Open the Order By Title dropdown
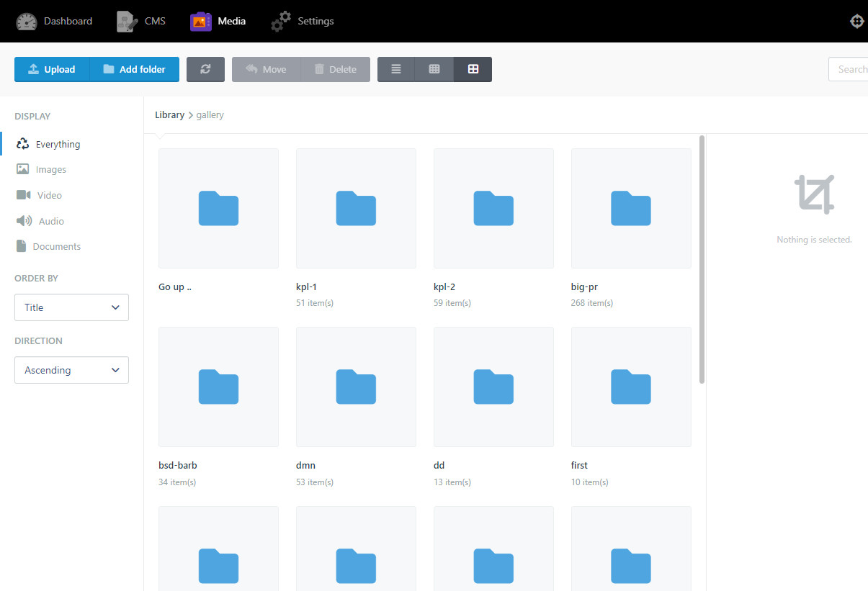The image size is (868, 591). [71, 307]
